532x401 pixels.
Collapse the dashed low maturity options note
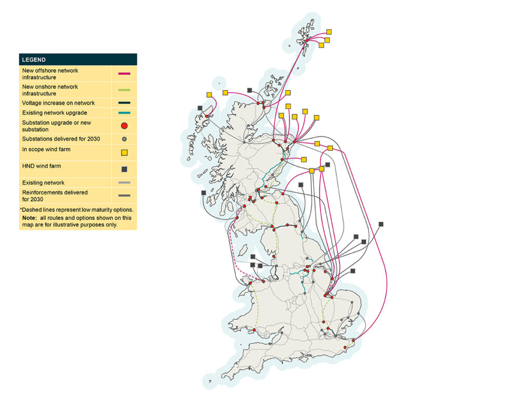click(x=77, y=210)
